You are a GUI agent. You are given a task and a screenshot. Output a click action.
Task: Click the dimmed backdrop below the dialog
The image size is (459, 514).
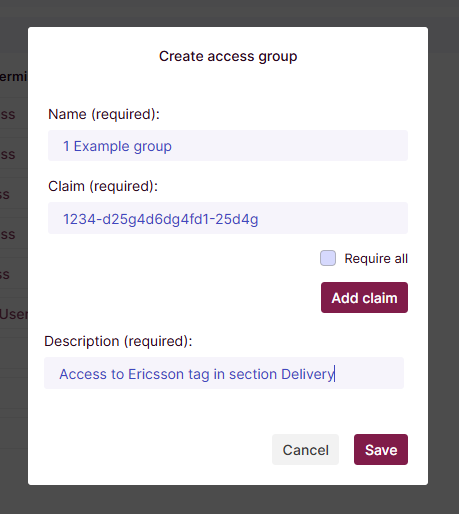(229, 500)
